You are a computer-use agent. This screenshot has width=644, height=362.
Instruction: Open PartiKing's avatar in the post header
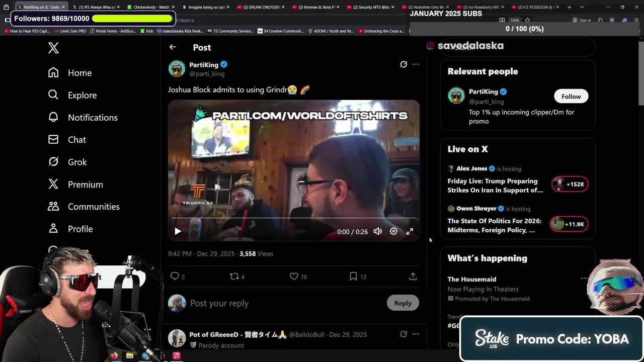177,68
